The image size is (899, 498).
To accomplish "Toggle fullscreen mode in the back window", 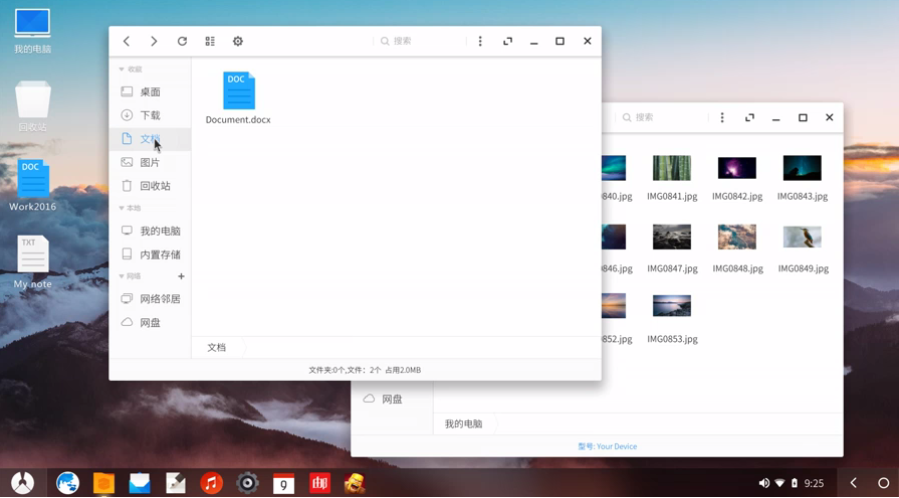I will click(x=749, y=117).
